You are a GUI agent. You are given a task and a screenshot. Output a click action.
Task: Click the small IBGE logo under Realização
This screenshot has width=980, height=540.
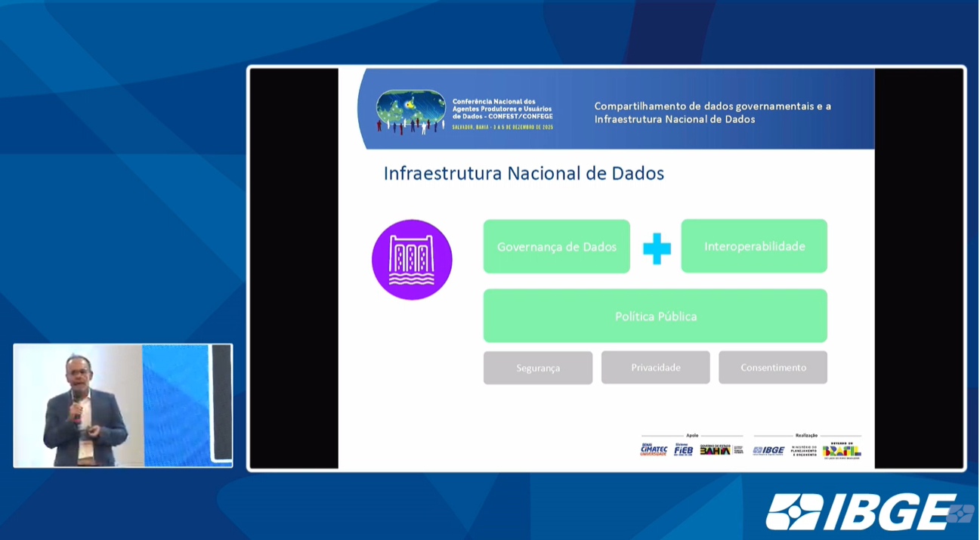768,451
